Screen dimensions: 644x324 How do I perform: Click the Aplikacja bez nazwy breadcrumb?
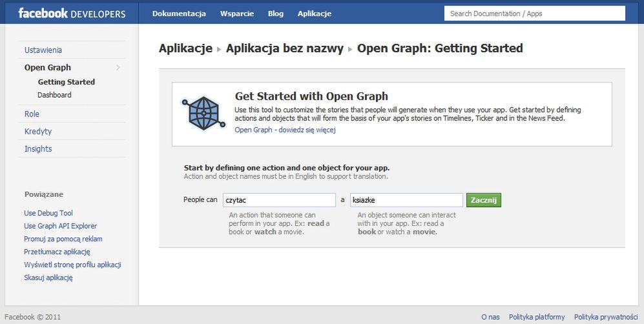coord(285,48)
